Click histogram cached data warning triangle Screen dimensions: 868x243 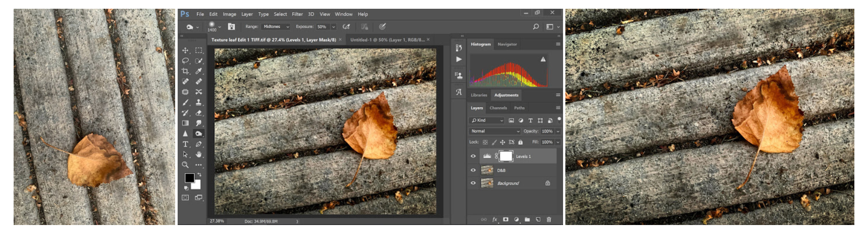pos(543,59)
